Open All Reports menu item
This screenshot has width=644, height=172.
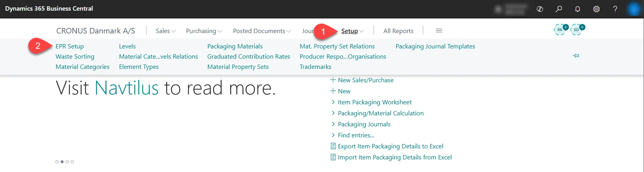point(398,31)
